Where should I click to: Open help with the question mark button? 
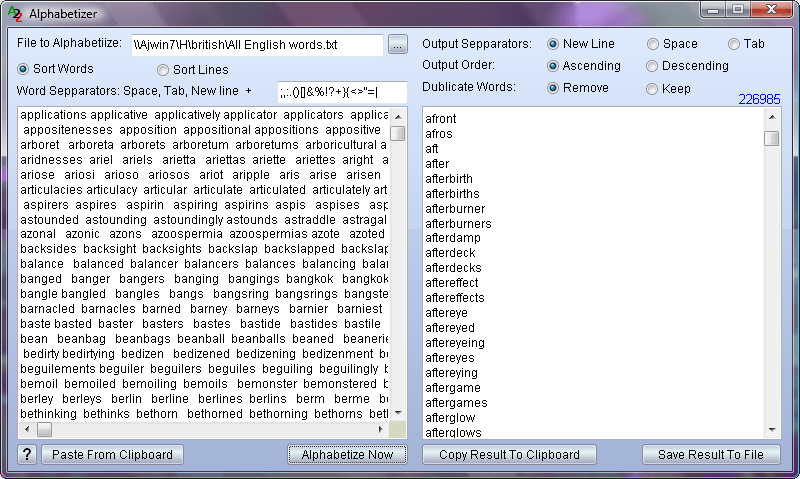point(27,454)
